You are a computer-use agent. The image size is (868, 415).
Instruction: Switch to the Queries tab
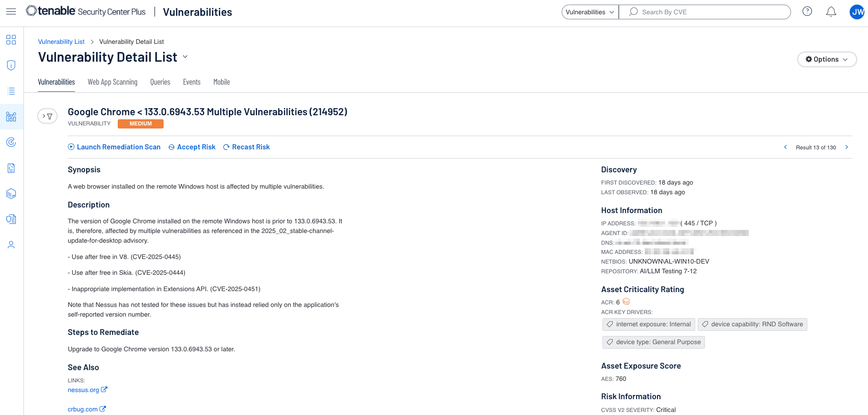[x=160, y=82]
